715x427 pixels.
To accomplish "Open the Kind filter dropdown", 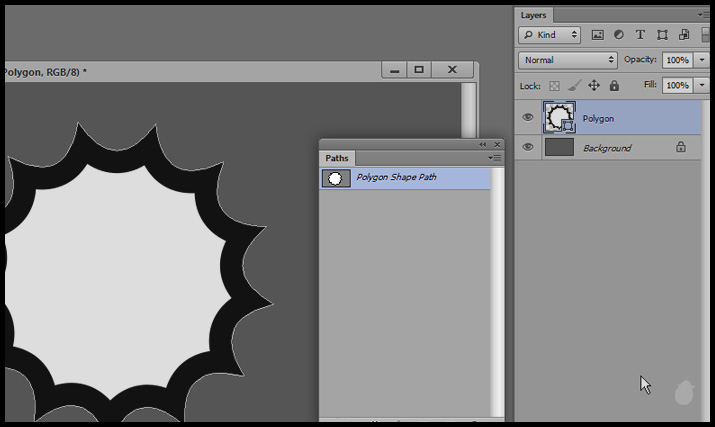I will pos(550,35).
